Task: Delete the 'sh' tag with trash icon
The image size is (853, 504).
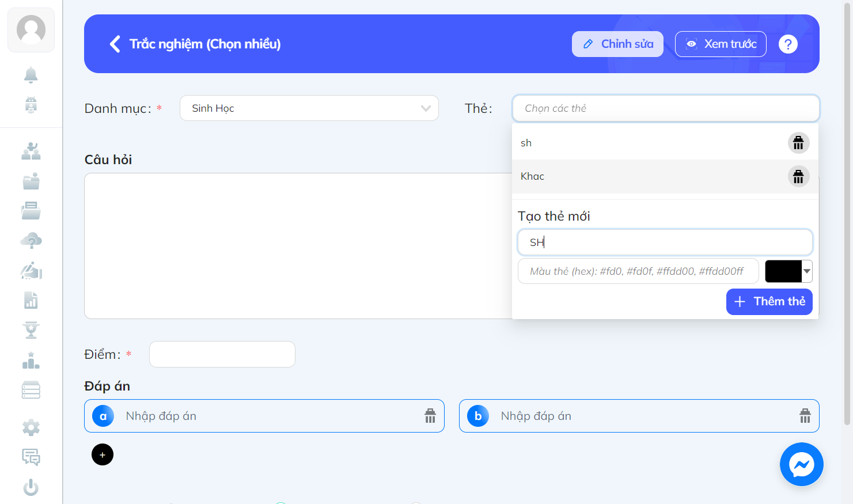Action: click(798, 143)
